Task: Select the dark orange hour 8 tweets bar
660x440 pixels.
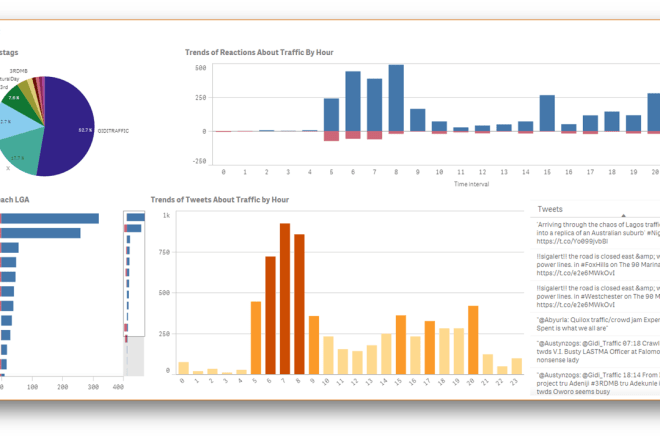Action: click(x=299, y=304)
